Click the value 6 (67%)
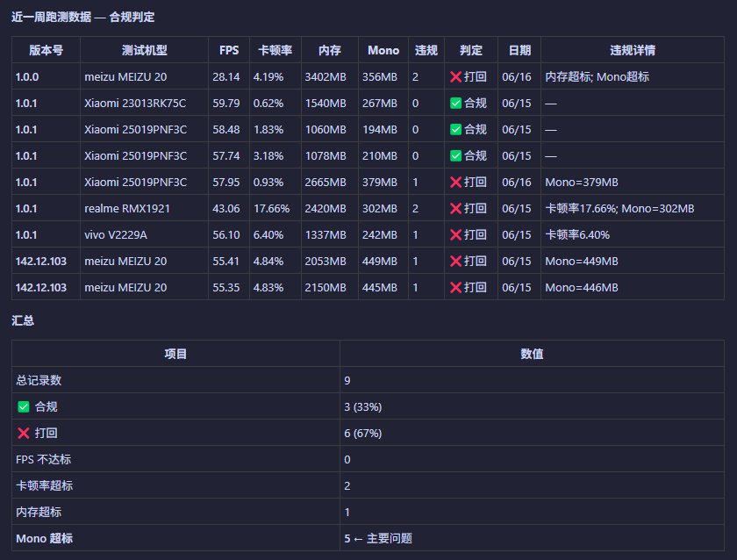This screenshot has height=560, width=737. tap(363, 433)
